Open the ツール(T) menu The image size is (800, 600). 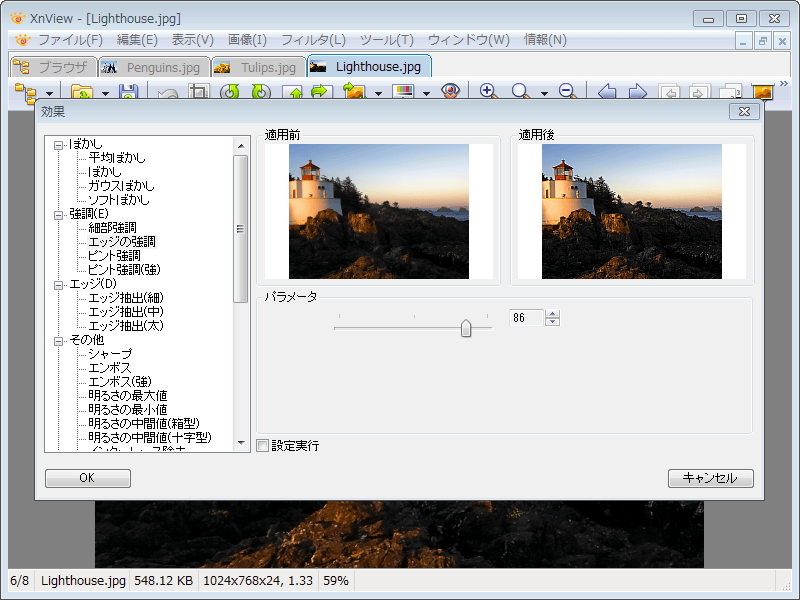387,40
